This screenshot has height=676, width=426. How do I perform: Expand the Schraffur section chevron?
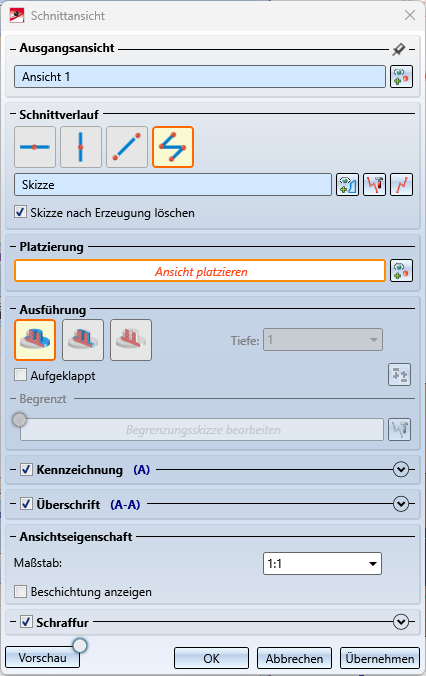pos(401,622)
